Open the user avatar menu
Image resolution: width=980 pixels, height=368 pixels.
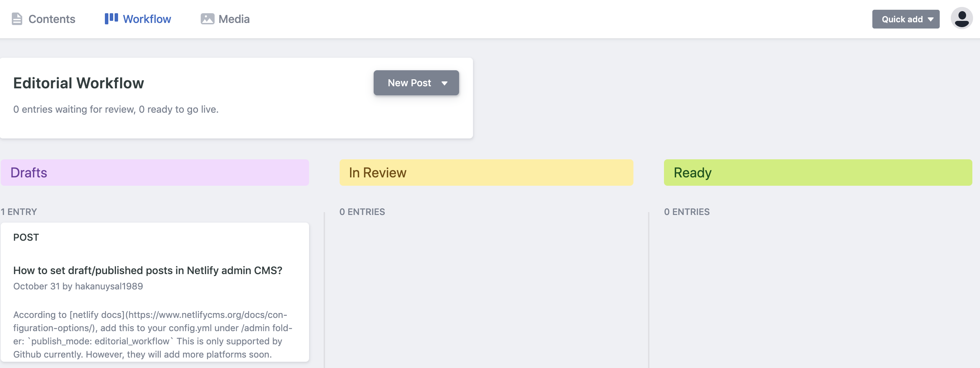click(x=961, y=19)
